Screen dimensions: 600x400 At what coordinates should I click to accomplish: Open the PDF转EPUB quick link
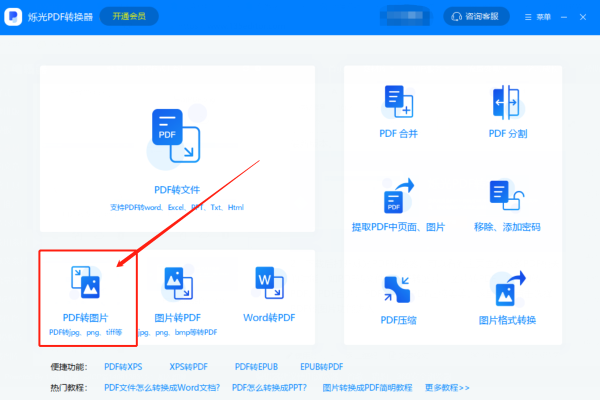coord(256,367)
